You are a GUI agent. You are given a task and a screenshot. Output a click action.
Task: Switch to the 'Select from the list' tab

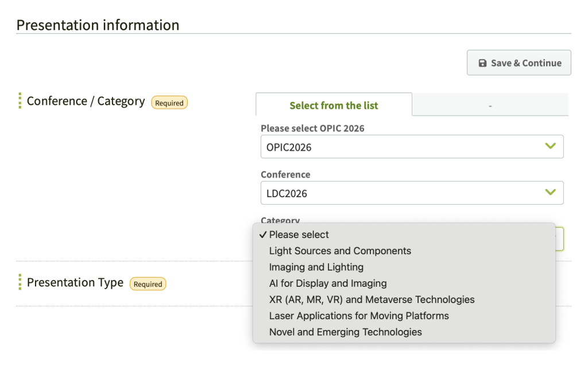[334, 105]
